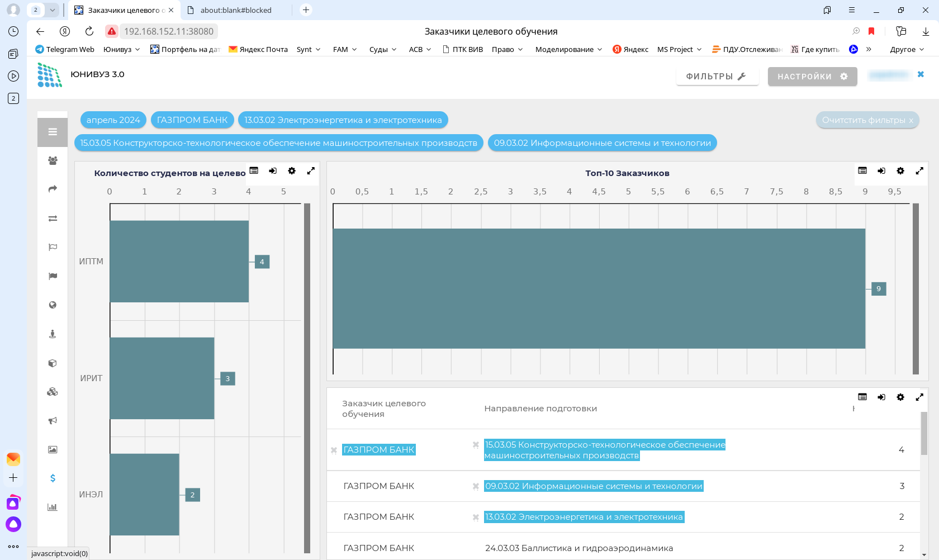Viewport: 939px width, 560px height.
Task: Click the ЮНИВУЗ 3.0 logo
Action: [50, 75]
